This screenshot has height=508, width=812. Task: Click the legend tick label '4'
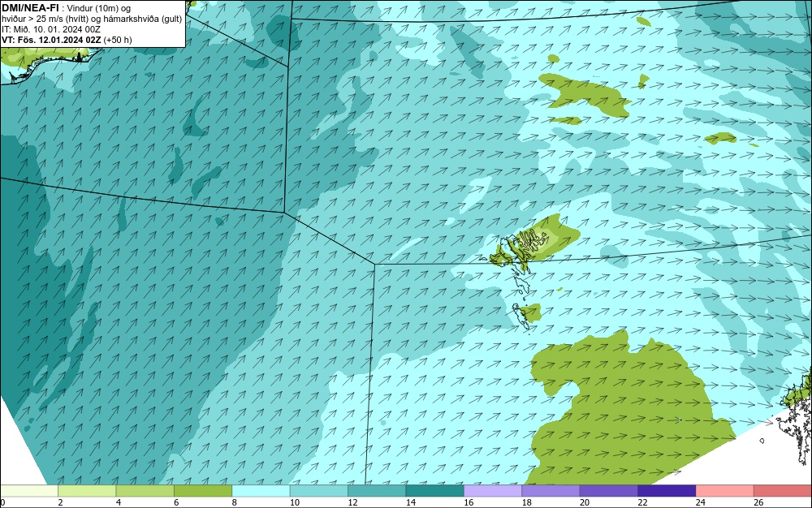click(119, 502)
